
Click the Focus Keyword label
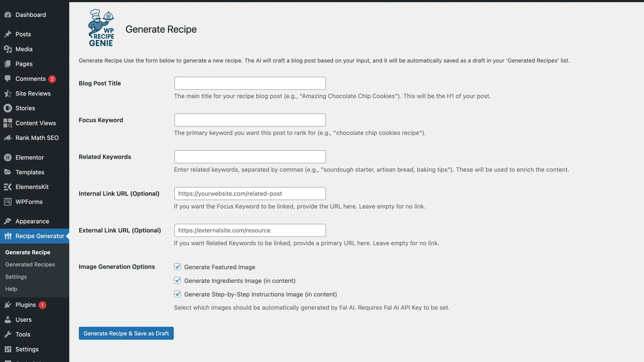point(101,120)
